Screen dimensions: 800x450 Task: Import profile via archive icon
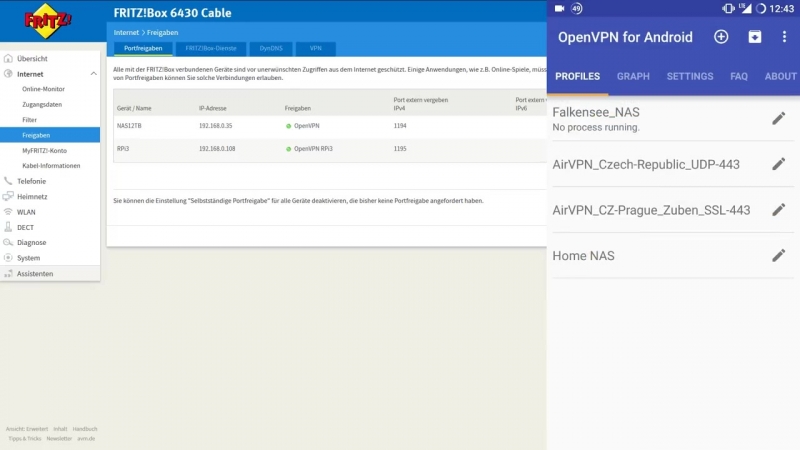(755, 37)
